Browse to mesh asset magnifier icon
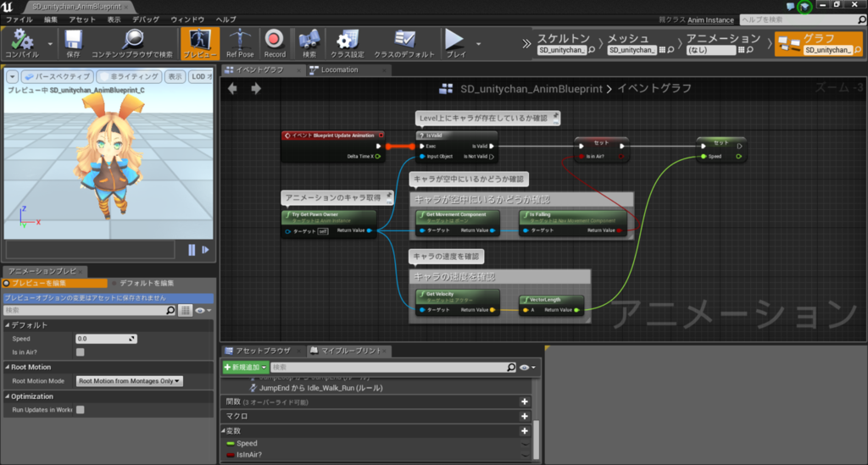 click(x=670, y=50)
